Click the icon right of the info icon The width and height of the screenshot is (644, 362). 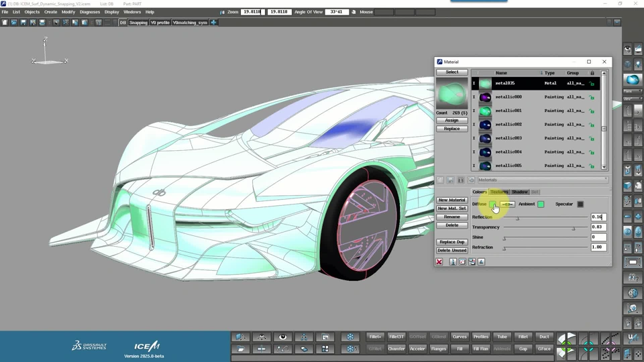tap(462, 262)
